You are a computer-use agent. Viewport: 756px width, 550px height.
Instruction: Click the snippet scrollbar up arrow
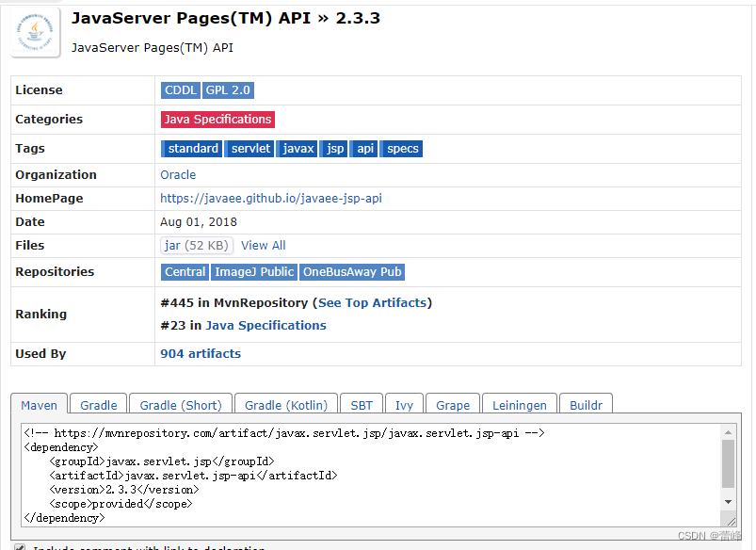point(728,432)
